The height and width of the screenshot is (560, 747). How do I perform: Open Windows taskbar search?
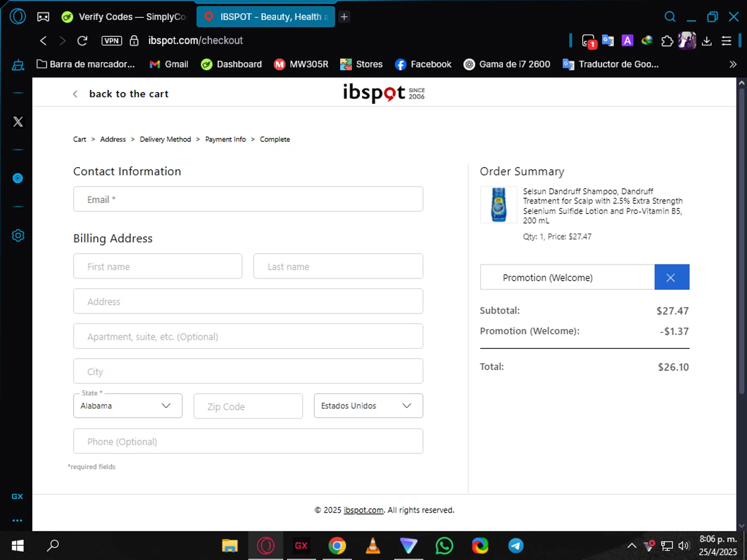pos(53,546)
